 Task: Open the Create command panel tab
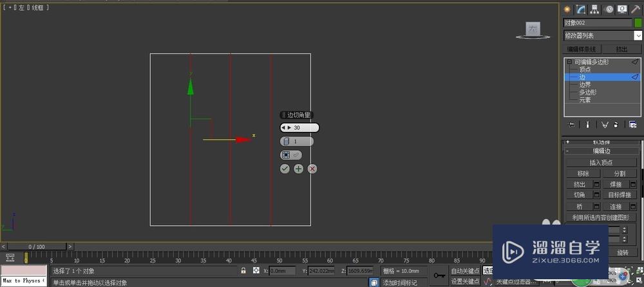(567, 9)
